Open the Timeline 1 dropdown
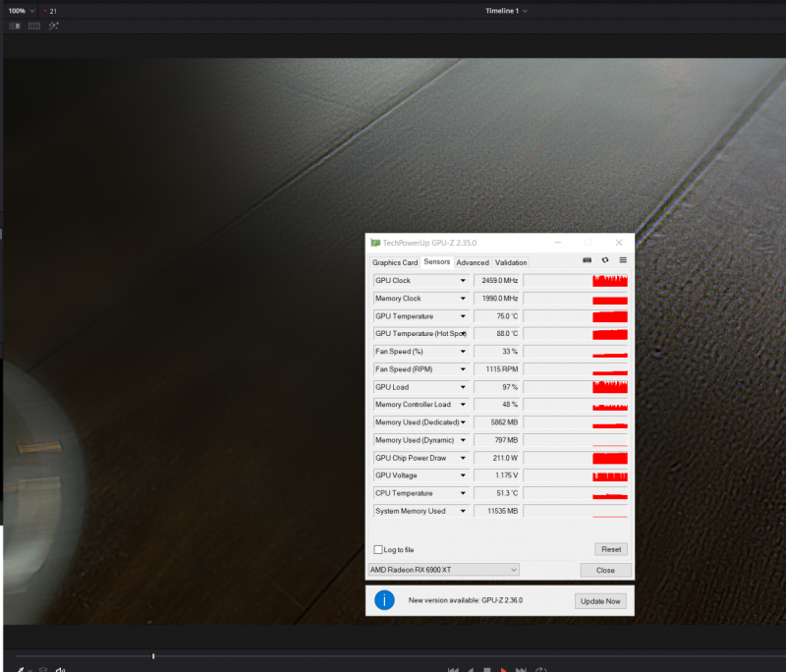This screenshot has height=672, width=786. (x=506, y=11)
